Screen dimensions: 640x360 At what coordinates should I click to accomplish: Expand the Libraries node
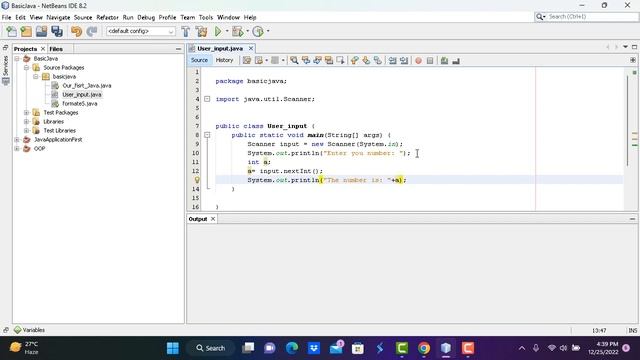[x=27, y=121]
